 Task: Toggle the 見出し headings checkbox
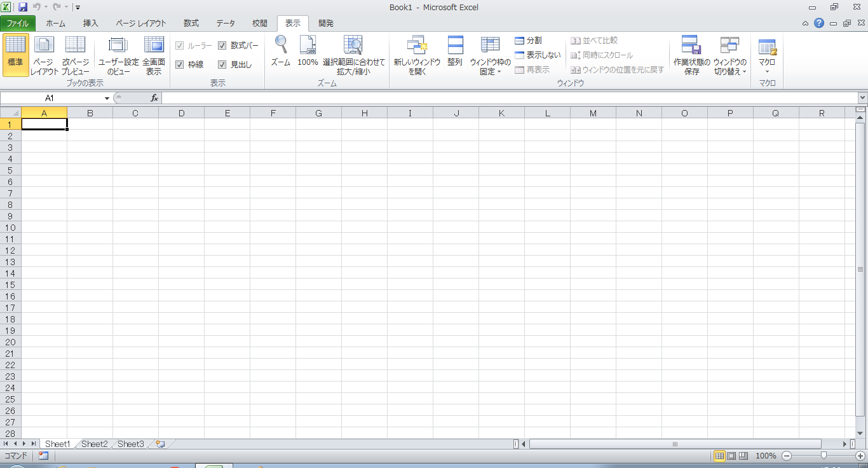[222, 65]
